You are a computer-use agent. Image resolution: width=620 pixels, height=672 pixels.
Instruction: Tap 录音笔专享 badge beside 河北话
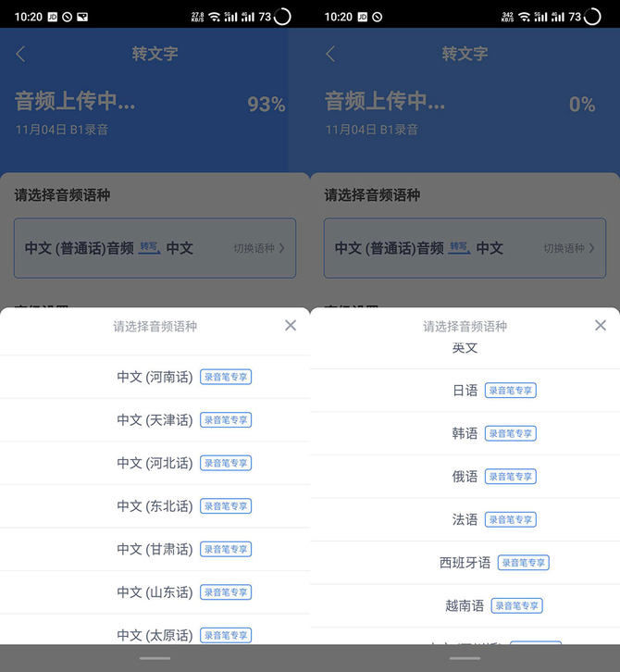(226, 464)
